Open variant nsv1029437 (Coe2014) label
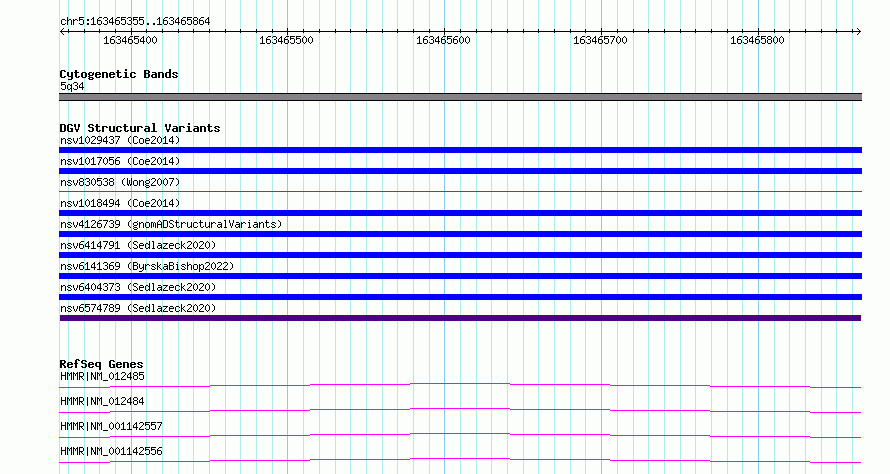 [x=120, y=140]
